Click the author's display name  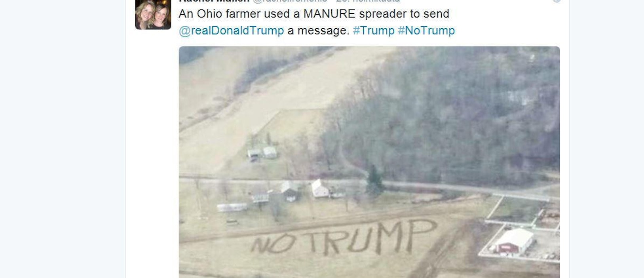pos(214,1)
